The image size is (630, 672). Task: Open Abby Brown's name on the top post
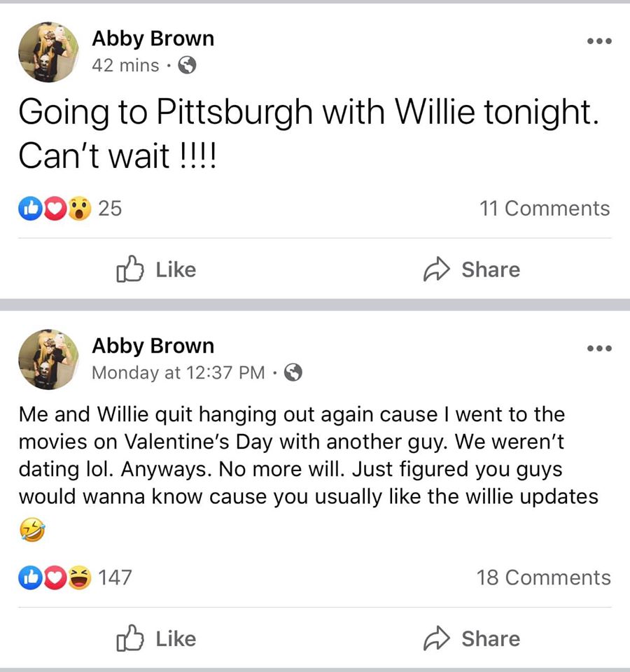click(153, 38)
